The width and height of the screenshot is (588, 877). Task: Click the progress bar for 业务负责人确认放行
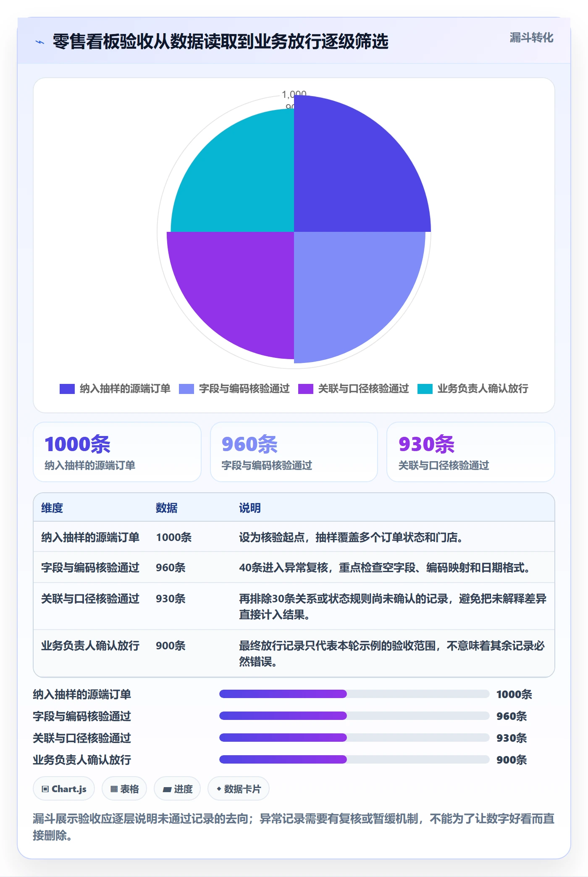(x=354, y=759)
